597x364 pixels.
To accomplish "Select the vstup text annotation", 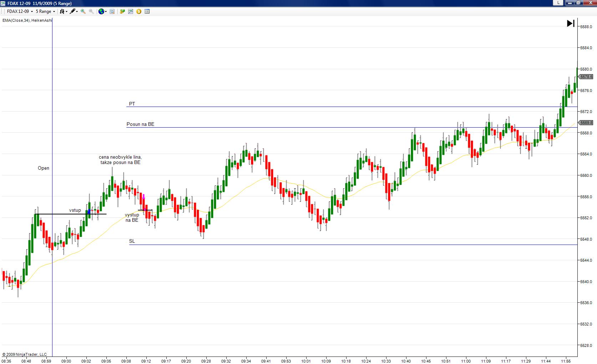I will click(x=75, y=210).
